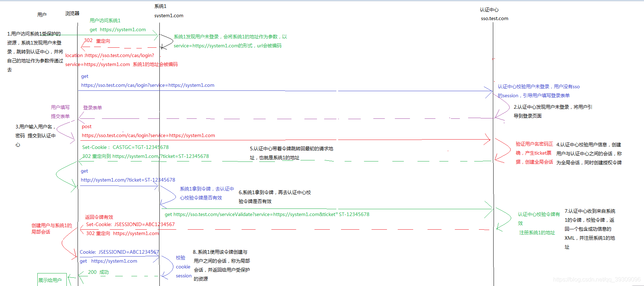Click the blue '校验' label near cookie
Screen dimensions: 644x286
click(181, 258)
